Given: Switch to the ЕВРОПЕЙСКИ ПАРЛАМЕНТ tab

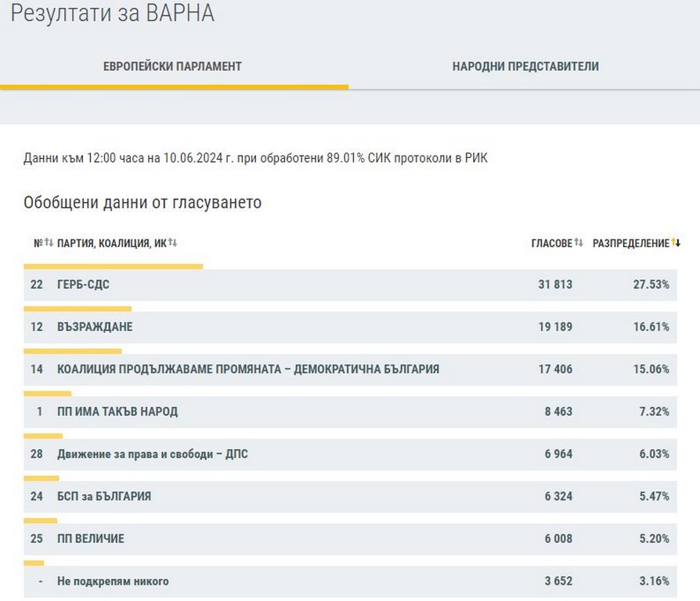Looking at the screenshot, I should (x=173, y=67).
